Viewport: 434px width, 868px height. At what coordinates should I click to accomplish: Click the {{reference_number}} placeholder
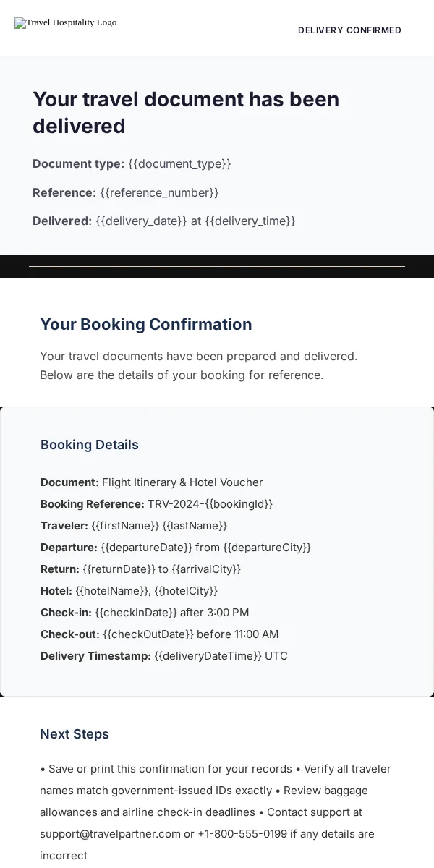click(x=159, y=193)
